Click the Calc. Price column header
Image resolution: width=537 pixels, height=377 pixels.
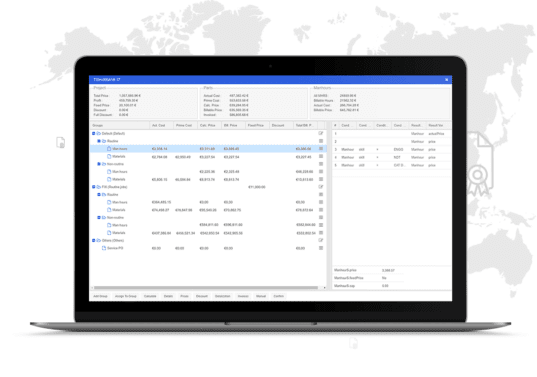(x=209, y=125)
